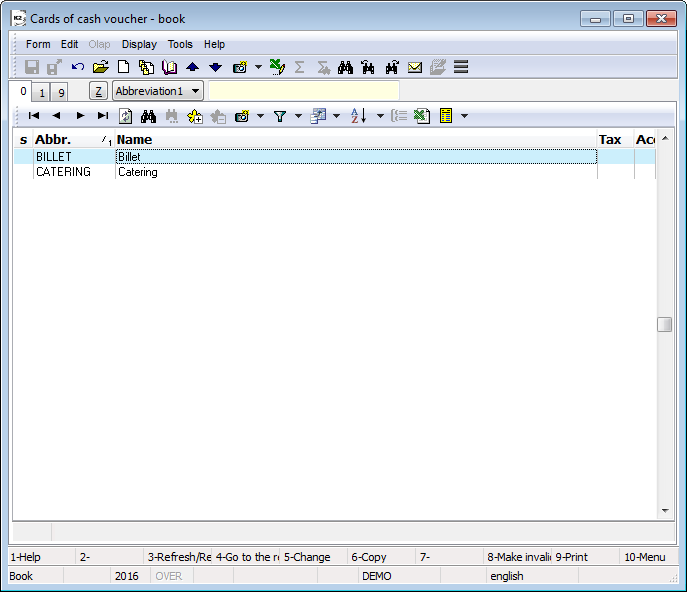Open the Abbreviation1 combo box
Image resolution: width=687 pixels, height=592 pixels.
158,91
